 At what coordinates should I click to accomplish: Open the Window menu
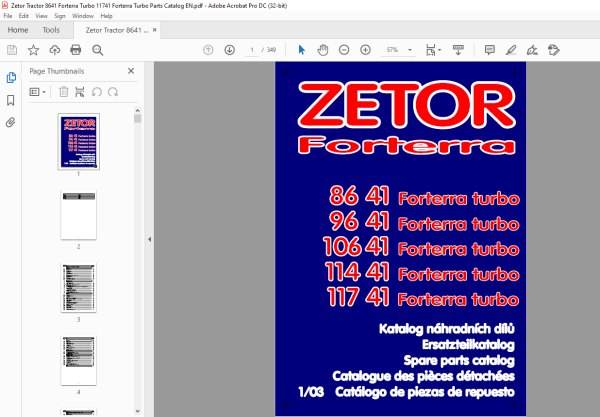click(83, 16)
